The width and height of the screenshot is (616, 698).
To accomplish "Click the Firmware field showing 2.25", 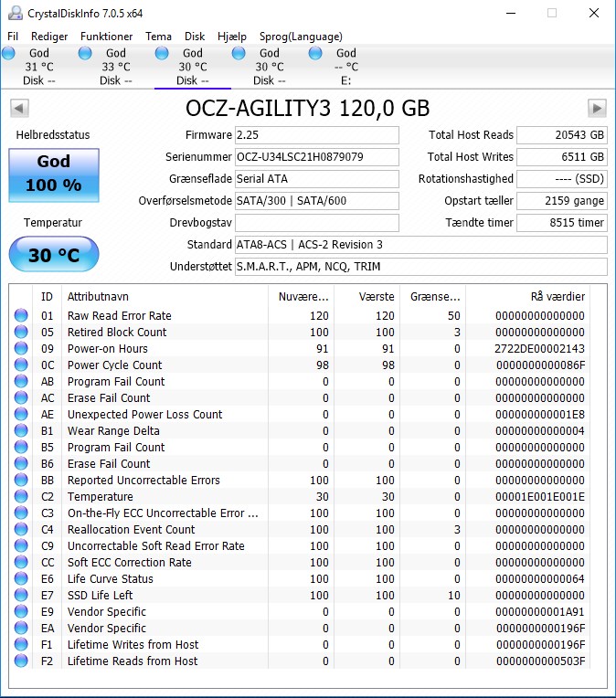I will coord(317,135).
